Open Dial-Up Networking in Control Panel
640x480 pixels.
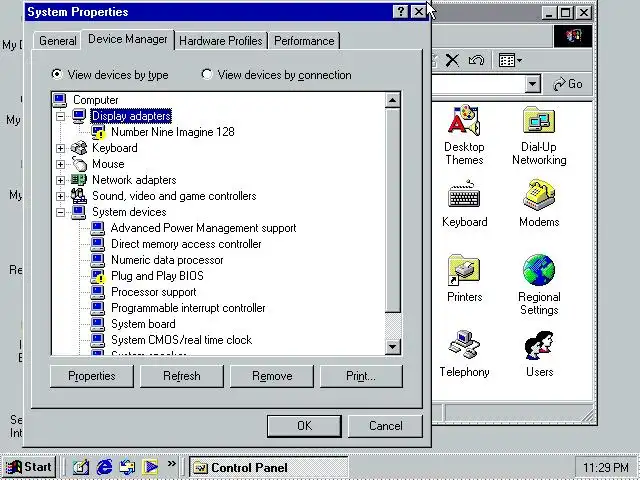(539, 135)
